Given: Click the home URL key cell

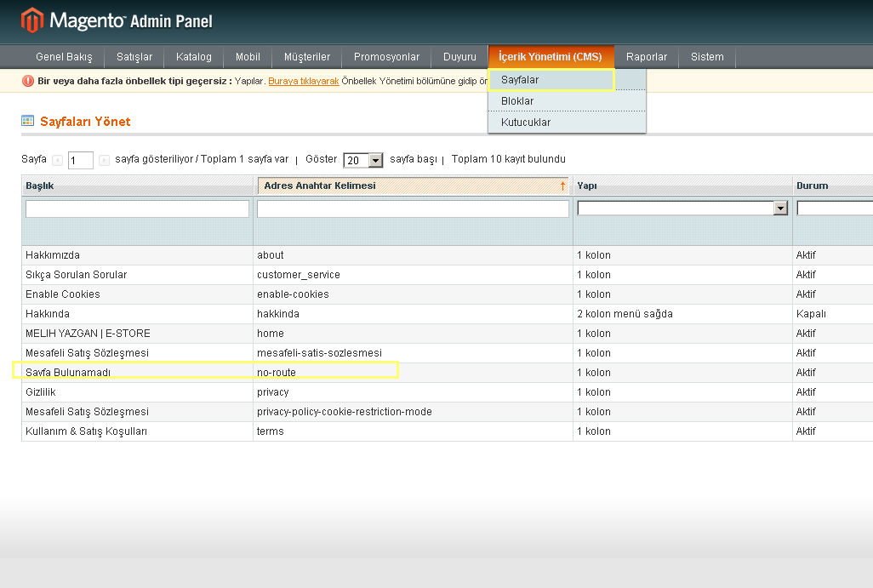Looking at the screenshot, I should coord(413,333).
